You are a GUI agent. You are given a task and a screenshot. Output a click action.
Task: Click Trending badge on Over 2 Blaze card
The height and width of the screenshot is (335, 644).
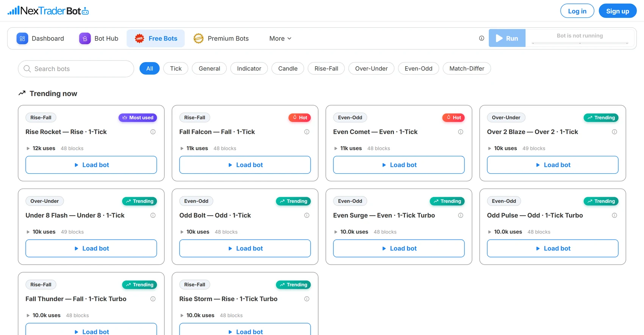tap(601, 118)
